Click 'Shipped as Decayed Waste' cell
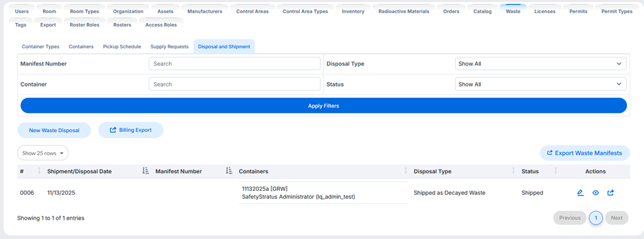This screenshot has height=239, width=644. pyautogui.click(x=449, y=193)
